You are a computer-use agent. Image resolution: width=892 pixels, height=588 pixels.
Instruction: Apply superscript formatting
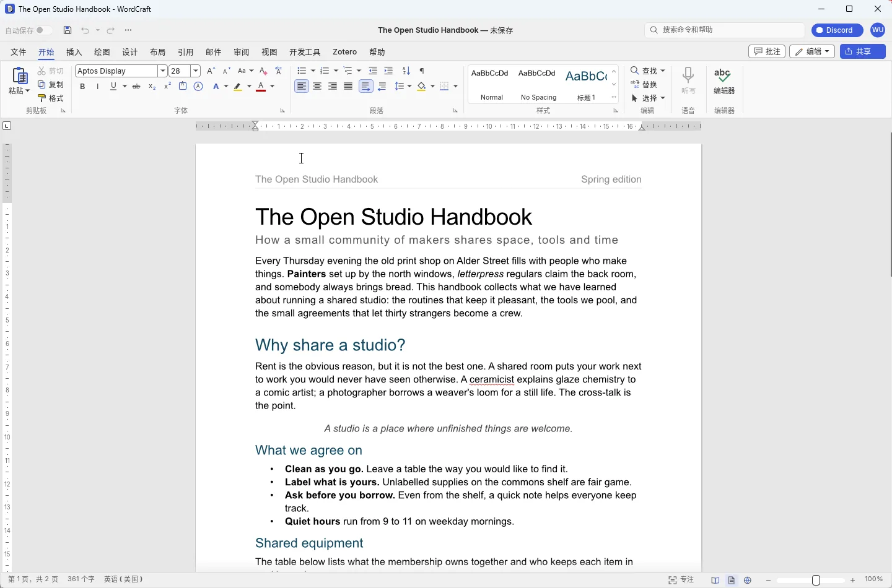pos(168,87)
